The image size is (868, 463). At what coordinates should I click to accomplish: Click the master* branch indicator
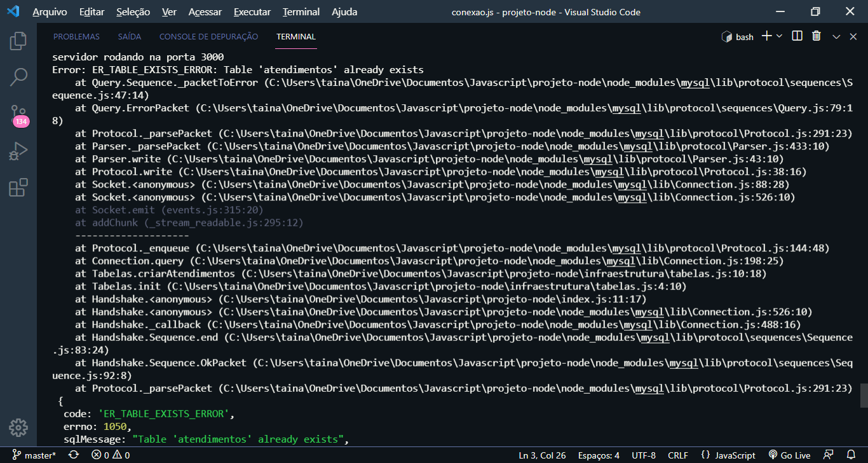(x=34, y=455)
